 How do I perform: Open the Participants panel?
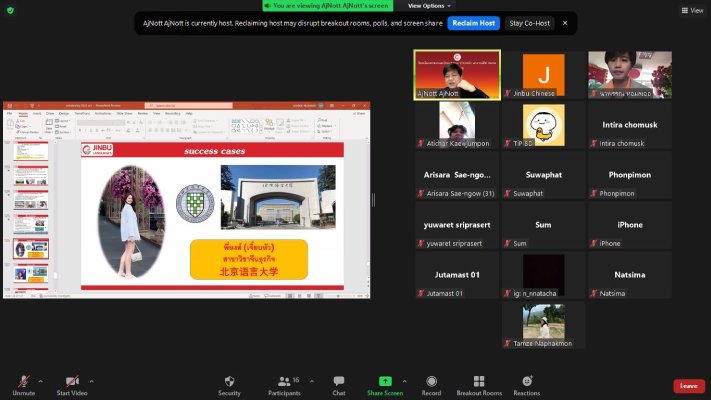point(284,383)
